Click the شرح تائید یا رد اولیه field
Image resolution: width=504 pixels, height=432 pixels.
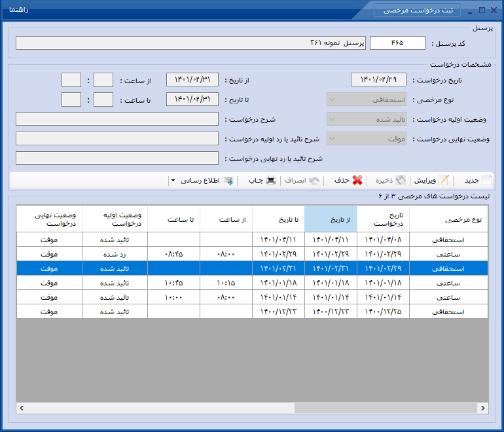click(117, 139)
